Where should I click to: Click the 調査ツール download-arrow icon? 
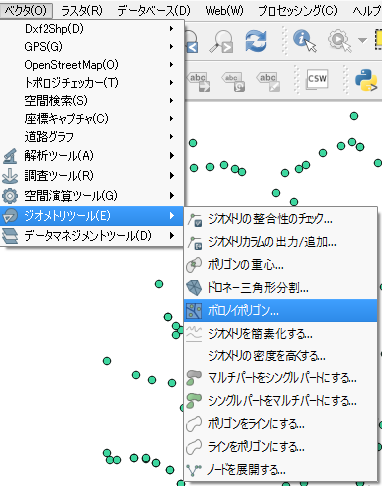(10, 176)
